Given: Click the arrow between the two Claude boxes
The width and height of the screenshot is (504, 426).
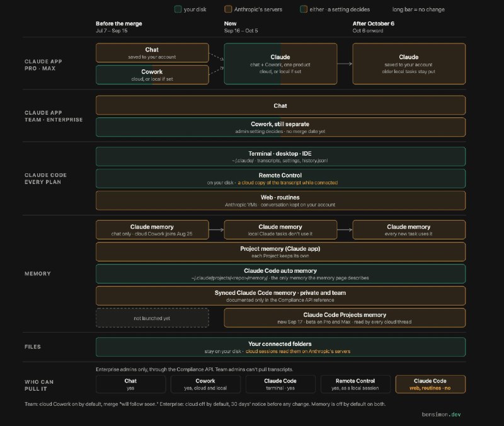Looking at the screenshot, I should [x=345, y=64].
